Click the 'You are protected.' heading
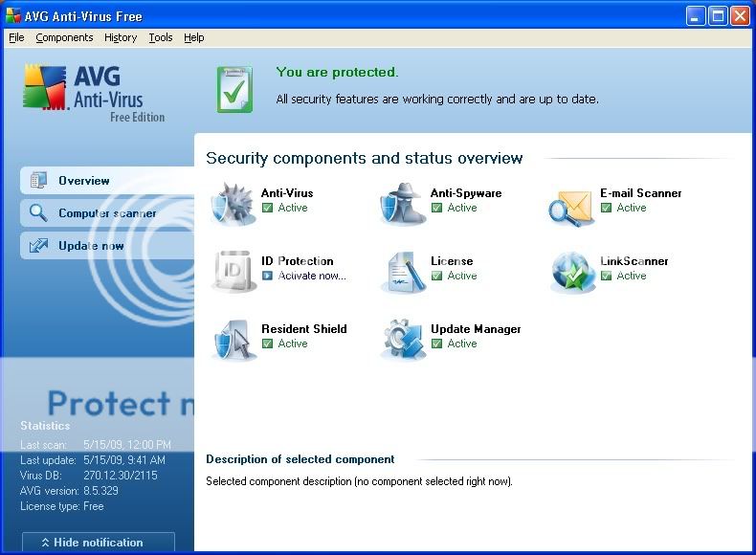Image resolution: width=756 pixels, height=555 pixels. tap(337, 73)
